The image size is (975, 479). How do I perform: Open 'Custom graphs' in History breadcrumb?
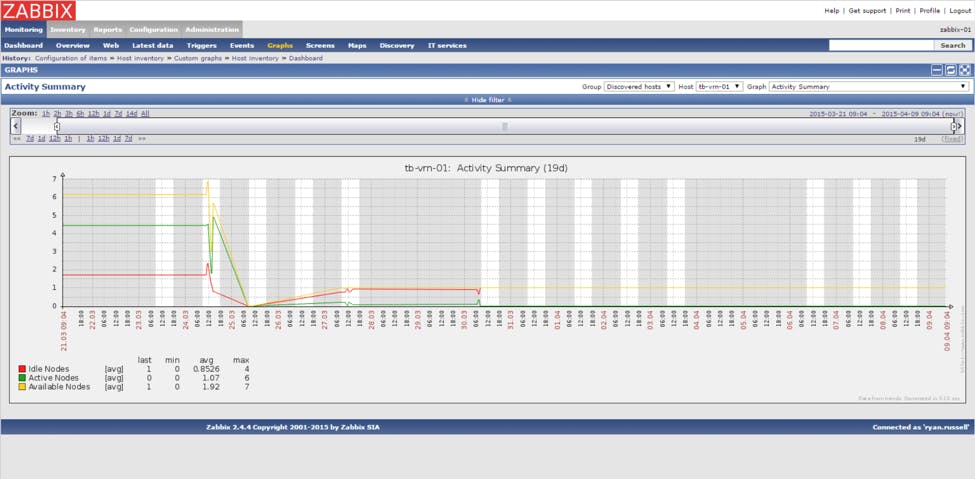[x=198, y=58]
